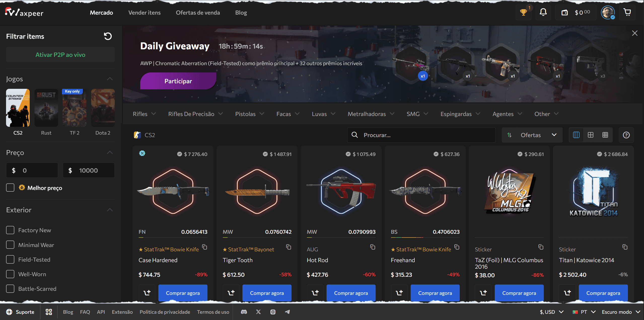Check the Factory New exterior filter
Viewport: 644px width, 320px height.
point(10,230)
